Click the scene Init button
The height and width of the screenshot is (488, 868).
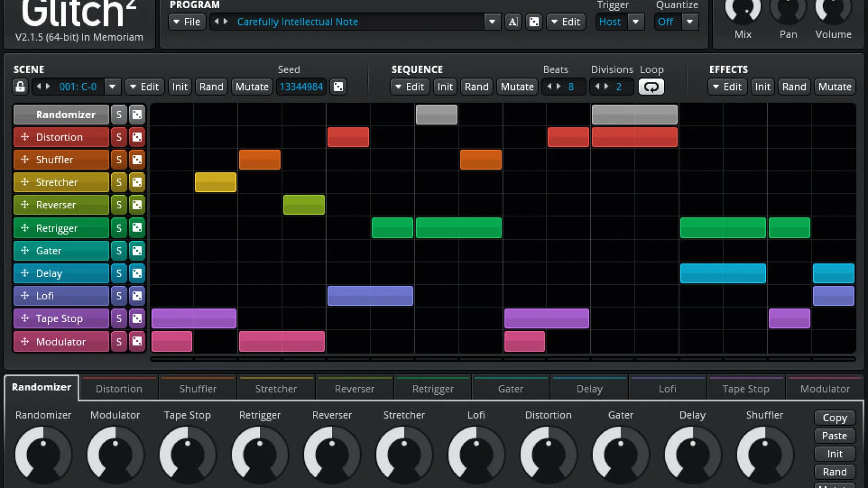pyautogui.click(x=180, y=87)
